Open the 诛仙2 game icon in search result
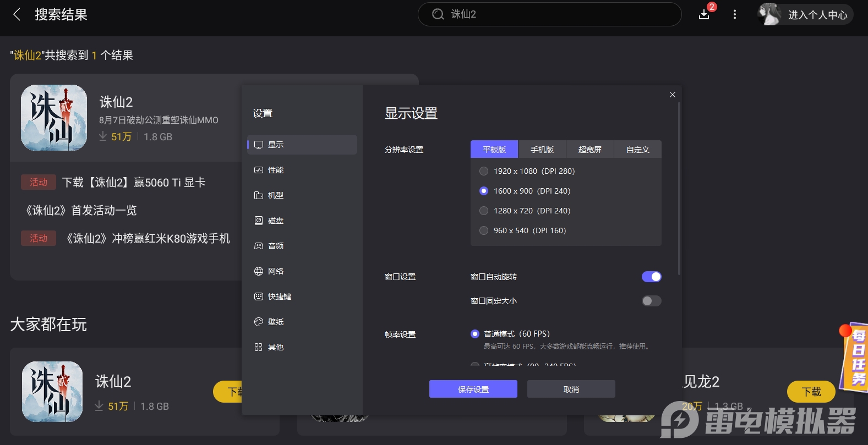868x445 pixels. click(54, 118)
